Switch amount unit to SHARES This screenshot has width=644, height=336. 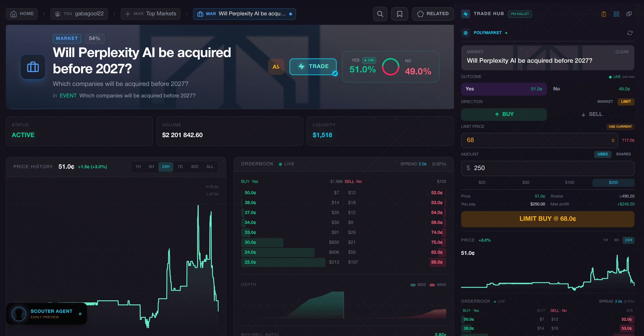tap(623, 154)
